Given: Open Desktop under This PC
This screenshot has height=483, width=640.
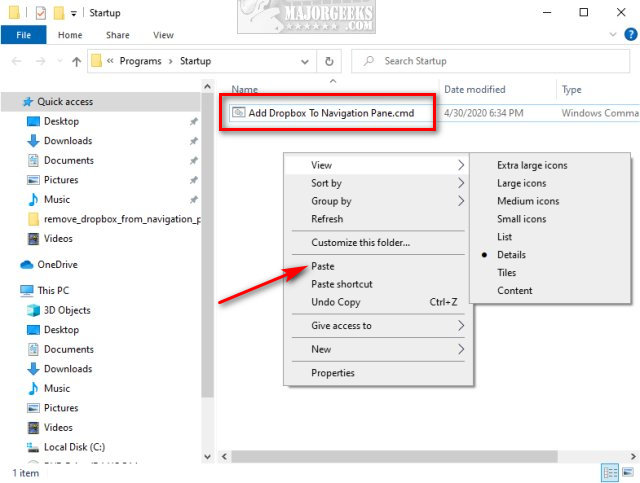Looking at the screenshot, I should (61, 330).
